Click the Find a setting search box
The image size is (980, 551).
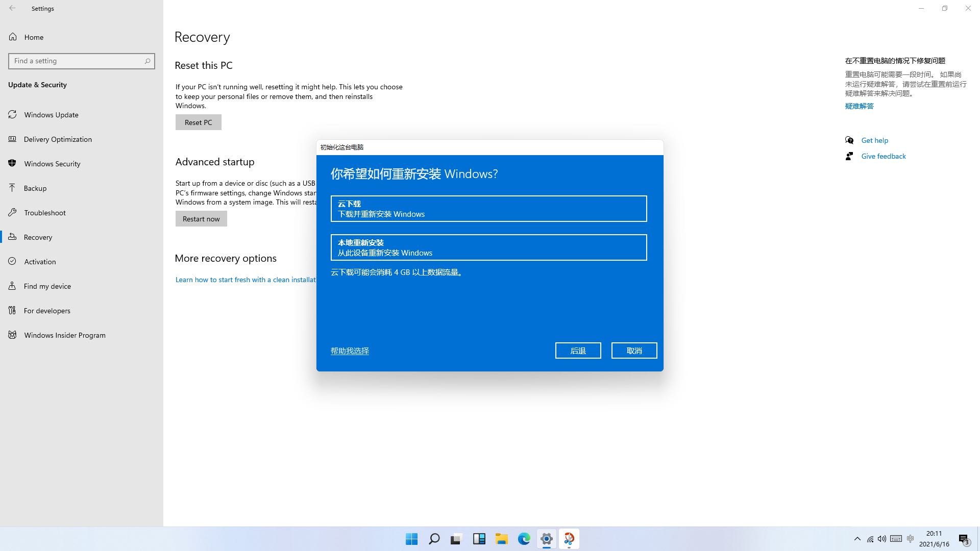[x=77, y=61]
